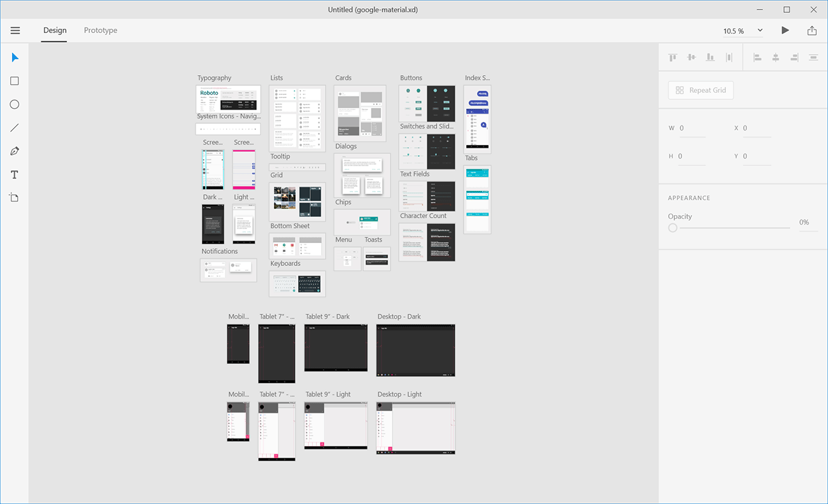Select the Ellipse tool

14,104
